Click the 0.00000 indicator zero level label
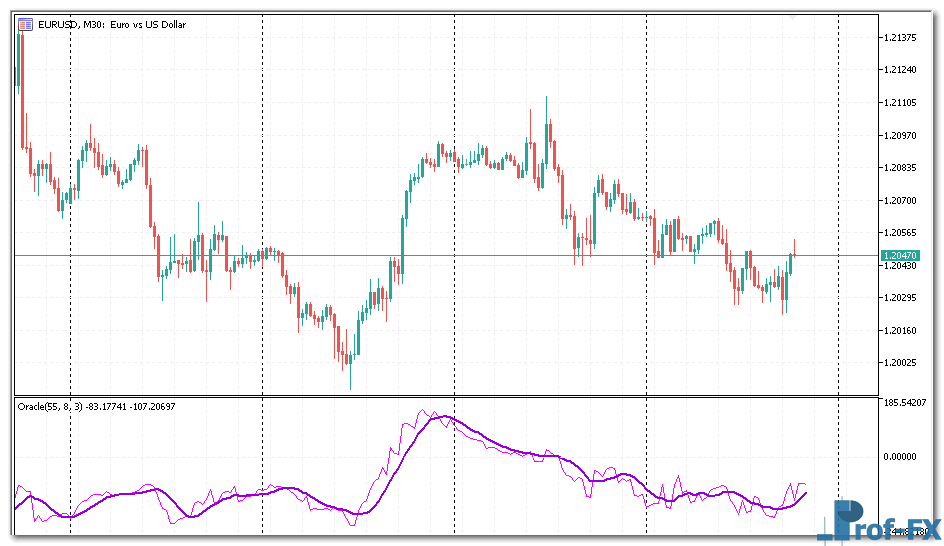The width and height of the screenshot is (944, 546). tap(902, 456)
